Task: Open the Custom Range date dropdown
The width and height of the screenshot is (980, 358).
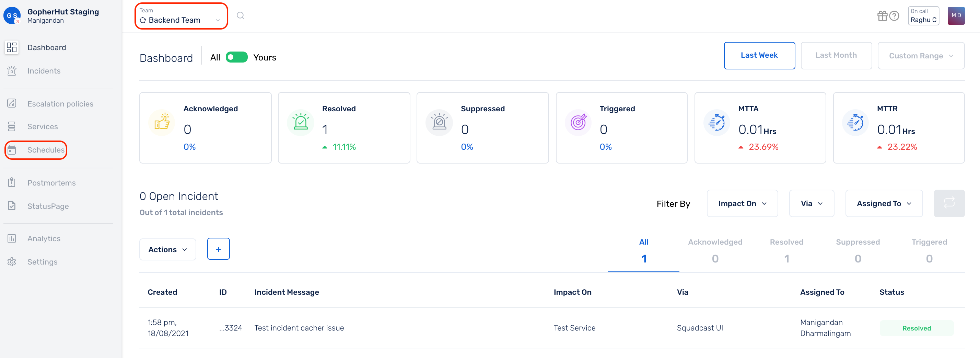Action: [x=921, y=56]
